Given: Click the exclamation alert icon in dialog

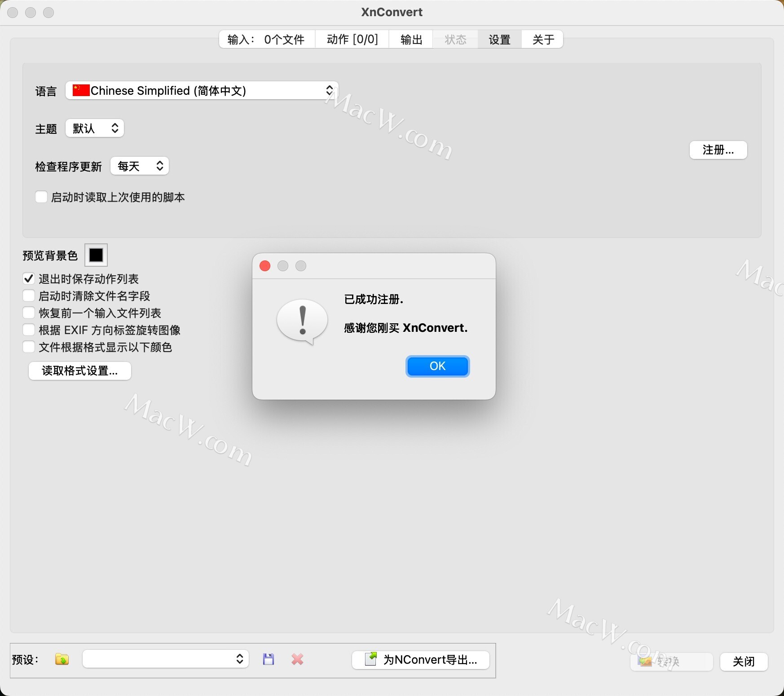Looking at the screenshot, I should click(302, 321).
